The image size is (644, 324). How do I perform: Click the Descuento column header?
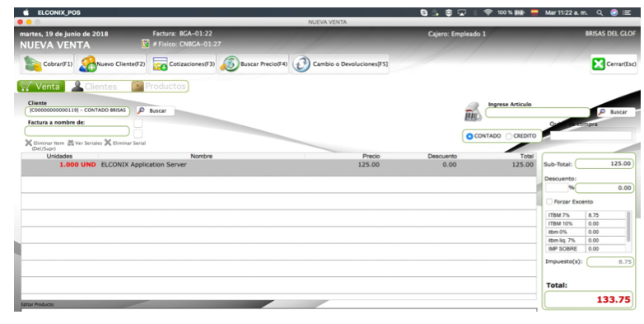click(442, 157)
